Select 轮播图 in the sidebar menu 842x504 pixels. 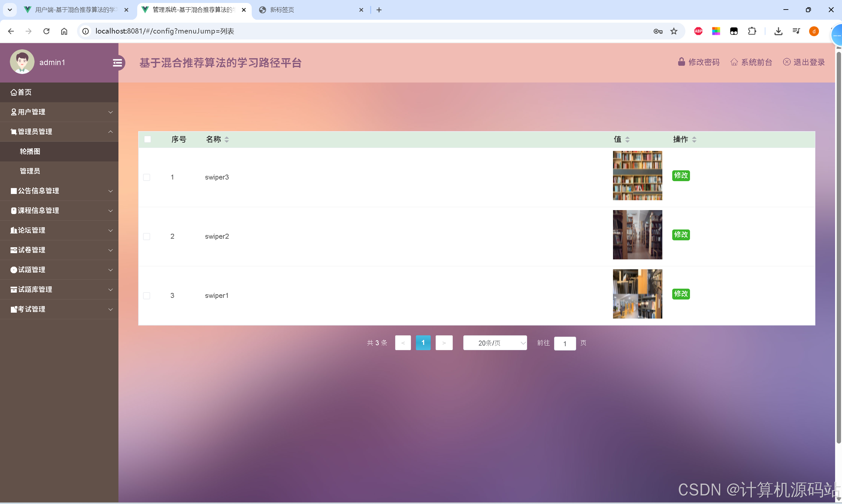pyautogui.click(x=30, y=151)
